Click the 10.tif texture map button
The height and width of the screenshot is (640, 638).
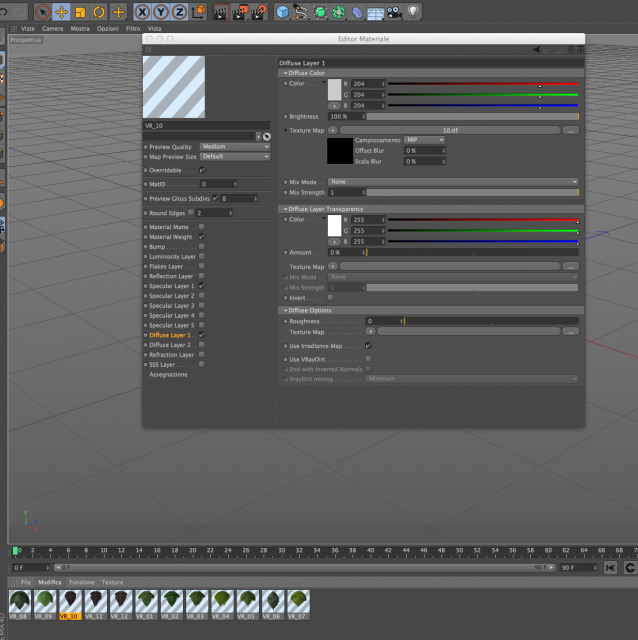[x=450, y=130]
